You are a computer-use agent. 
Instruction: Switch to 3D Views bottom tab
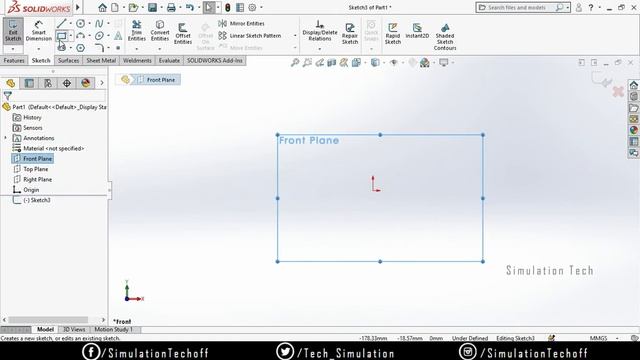(x=74, y=329)
